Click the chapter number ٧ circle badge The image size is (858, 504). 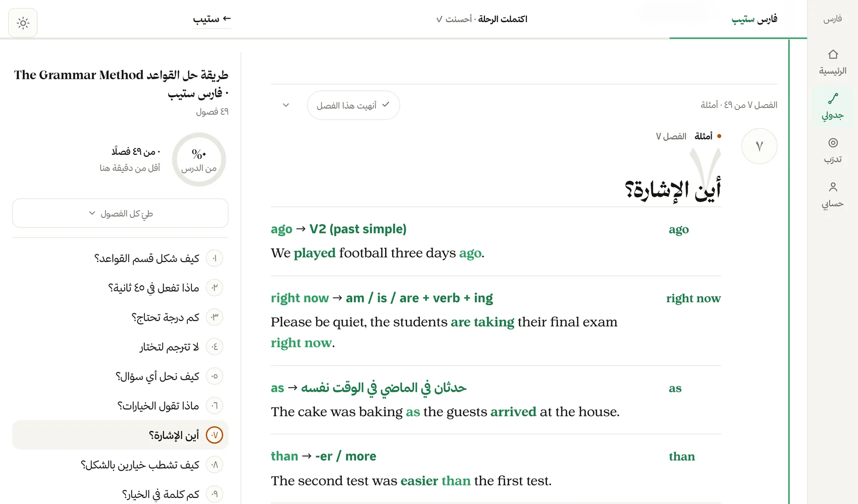(759, 146)
